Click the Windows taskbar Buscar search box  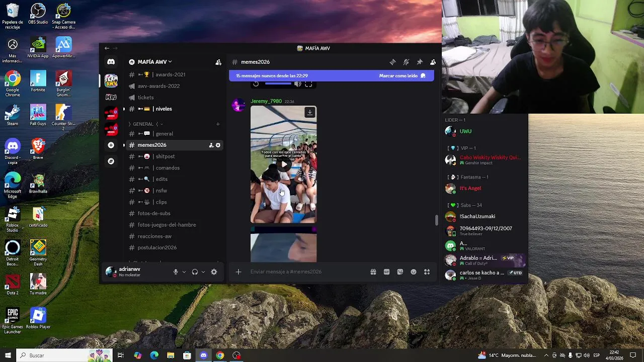pos(65,355)
